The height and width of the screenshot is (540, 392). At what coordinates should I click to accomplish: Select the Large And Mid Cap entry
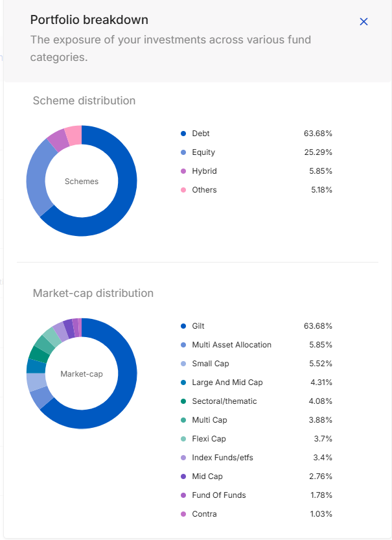pos(227,382)
